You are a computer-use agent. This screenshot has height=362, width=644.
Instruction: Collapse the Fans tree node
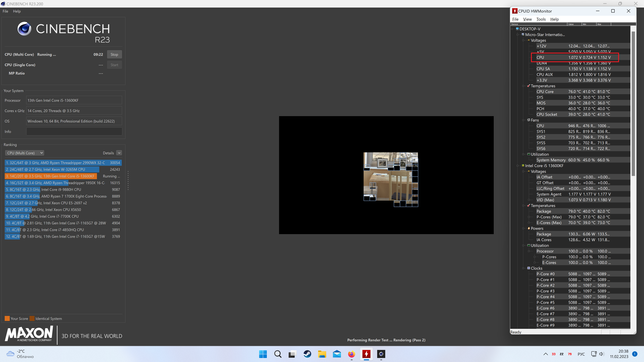[523, 120]
